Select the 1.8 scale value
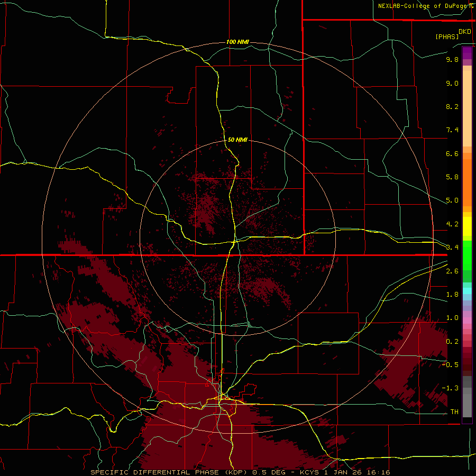Screen dimensions: 476x476 pyautogui.click(x=452, y=295)
